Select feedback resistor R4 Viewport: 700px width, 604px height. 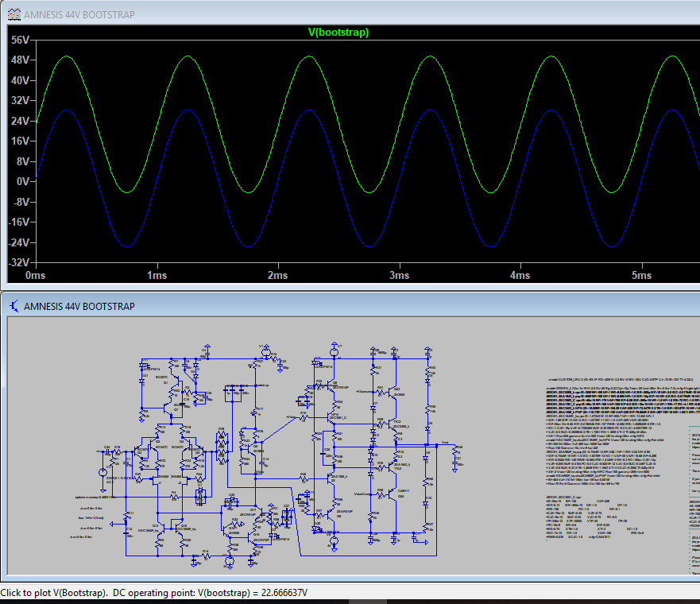(175, 497)
